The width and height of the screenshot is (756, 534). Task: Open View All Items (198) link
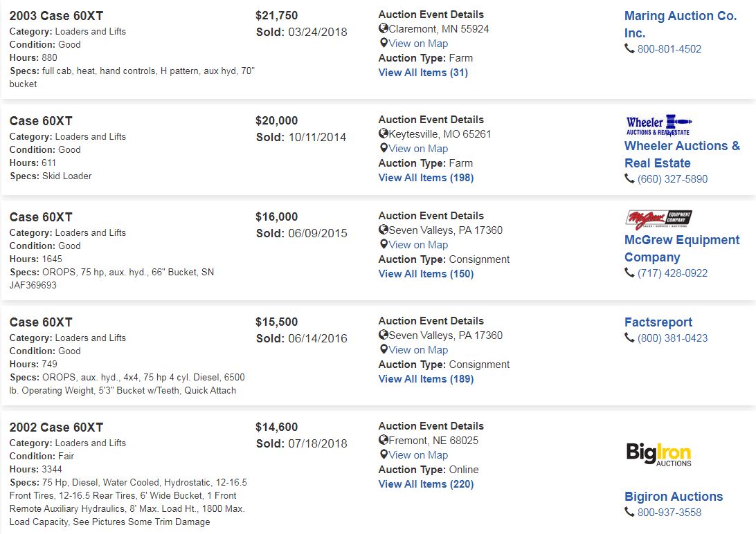pos(426,178)
